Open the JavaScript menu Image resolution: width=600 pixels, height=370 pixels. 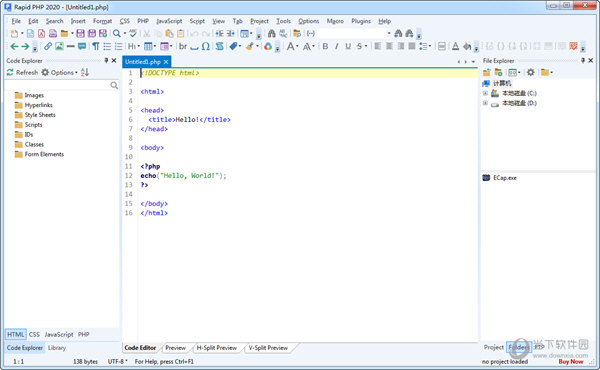pyautogui.click(x=169, y=21)
